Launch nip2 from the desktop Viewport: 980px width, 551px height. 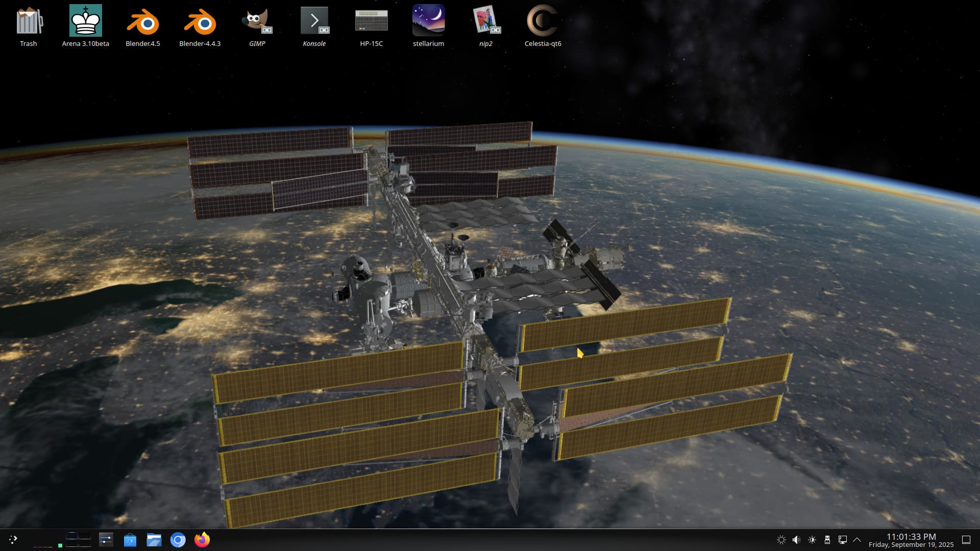coord(486,27)
